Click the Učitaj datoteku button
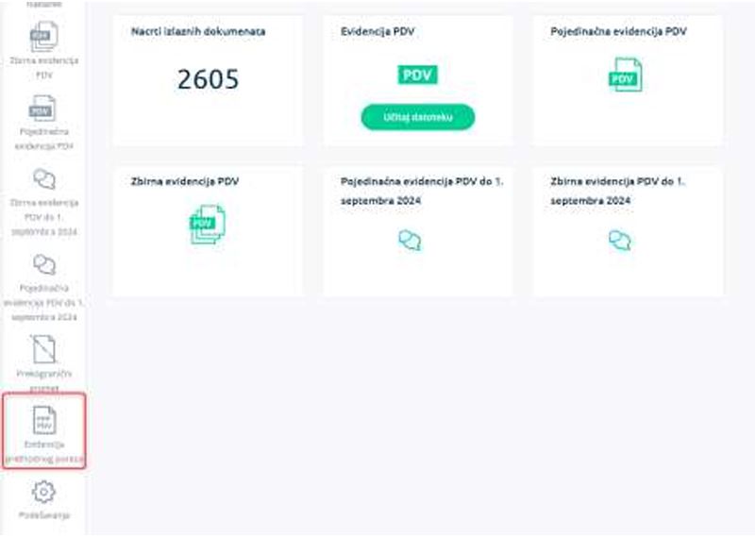 [418, 117]
